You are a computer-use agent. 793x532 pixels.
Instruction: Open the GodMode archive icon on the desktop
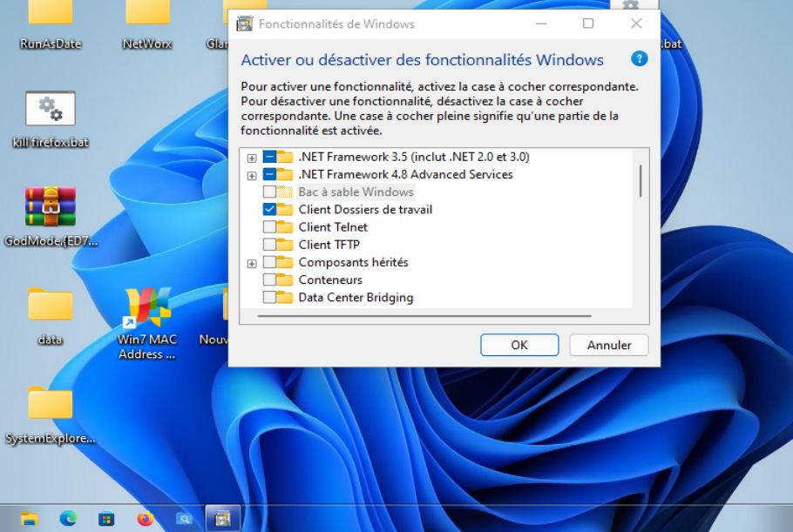tap(52, 209)
